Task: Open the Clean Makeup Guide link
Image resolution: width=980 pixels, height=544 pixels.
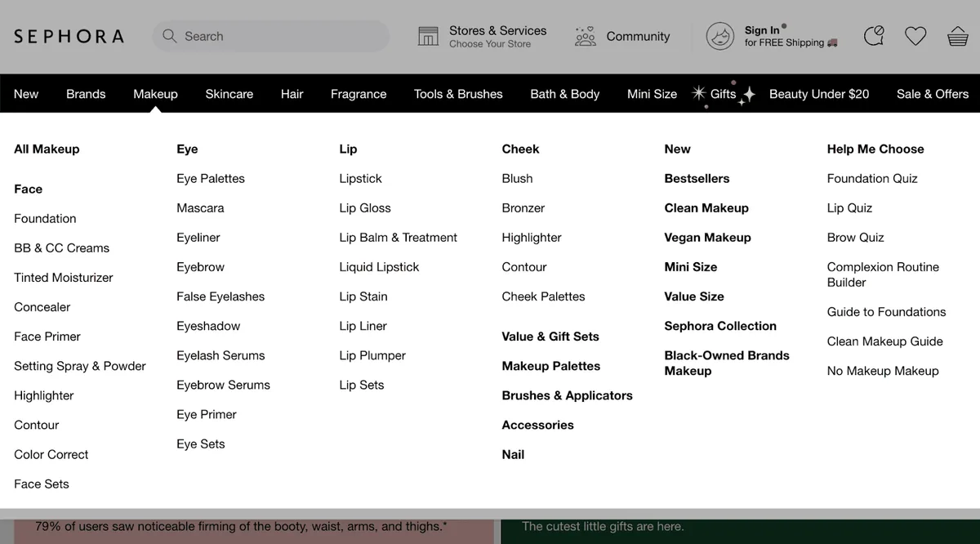Action: tap(885, 341)
